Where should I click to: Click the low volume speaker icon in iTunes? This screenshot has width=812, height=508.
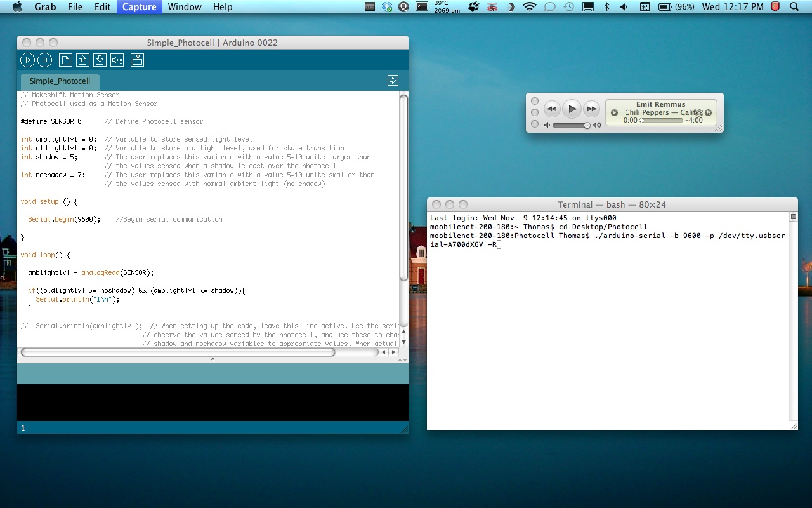[547, 126]
